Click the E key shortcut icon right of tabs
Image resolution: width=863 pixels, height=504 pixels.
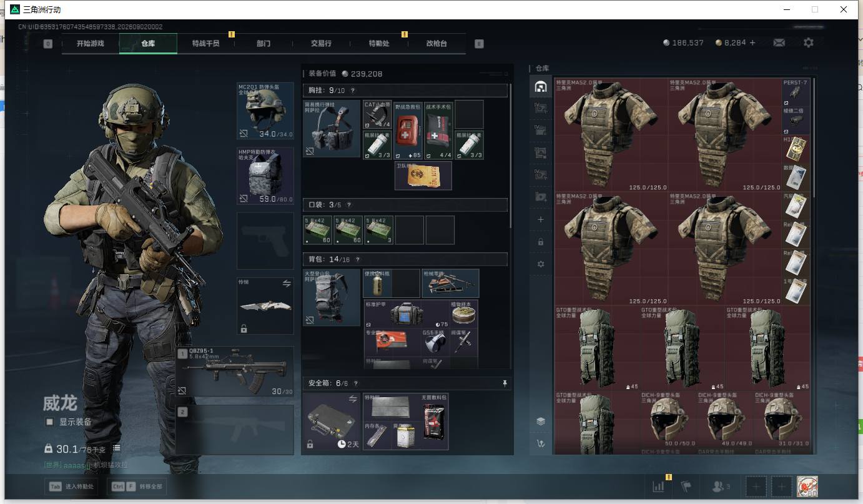pyautogui.click(x=479, y=44)
